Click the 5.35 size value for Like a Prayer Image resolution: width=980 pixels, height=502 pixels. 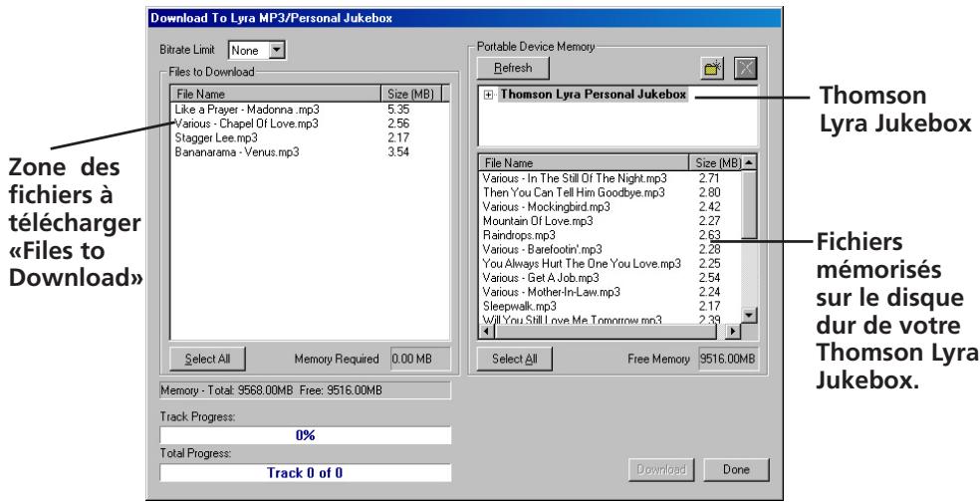pyautogui.click(x=398, y=110)
